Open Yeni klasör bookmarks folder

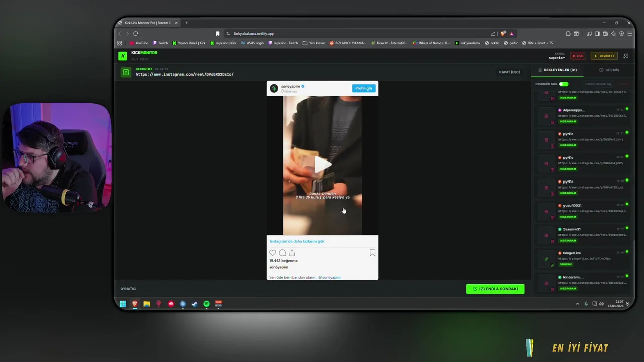(x=314, y=43)
